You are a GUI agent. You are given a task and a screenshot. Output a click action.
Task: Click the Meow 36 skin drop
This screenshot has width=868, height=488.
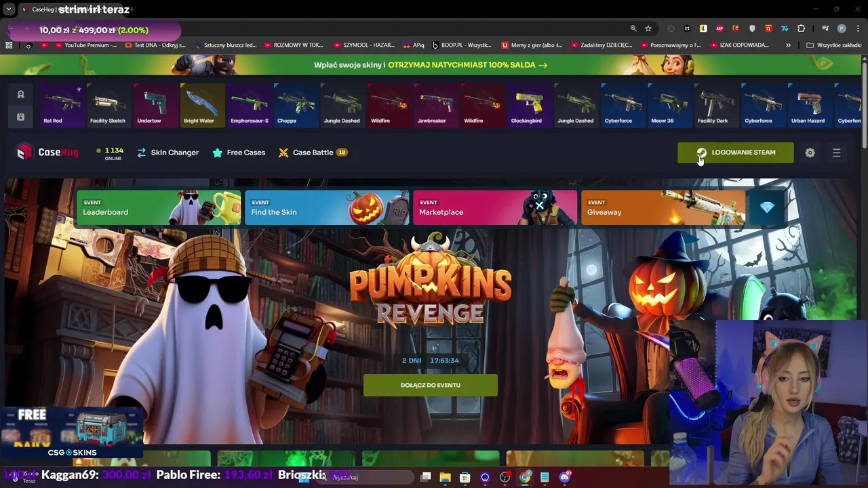(x=669, y=105)
